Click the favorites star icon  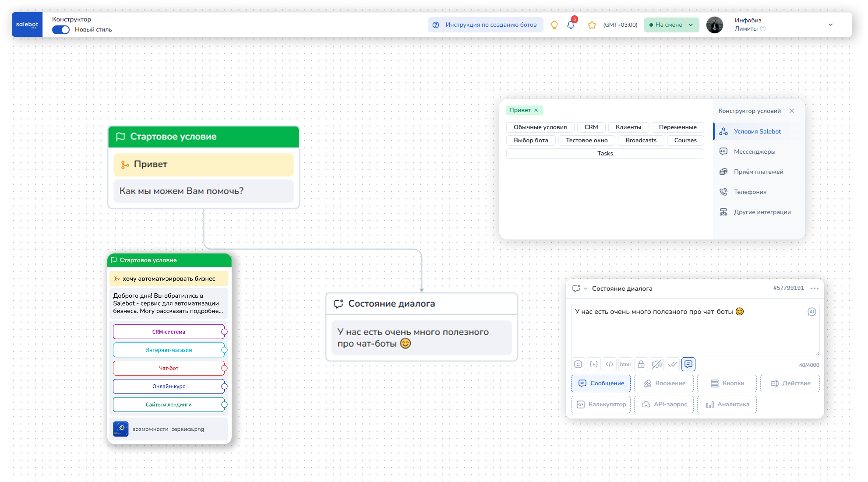[x=592, y=25]
